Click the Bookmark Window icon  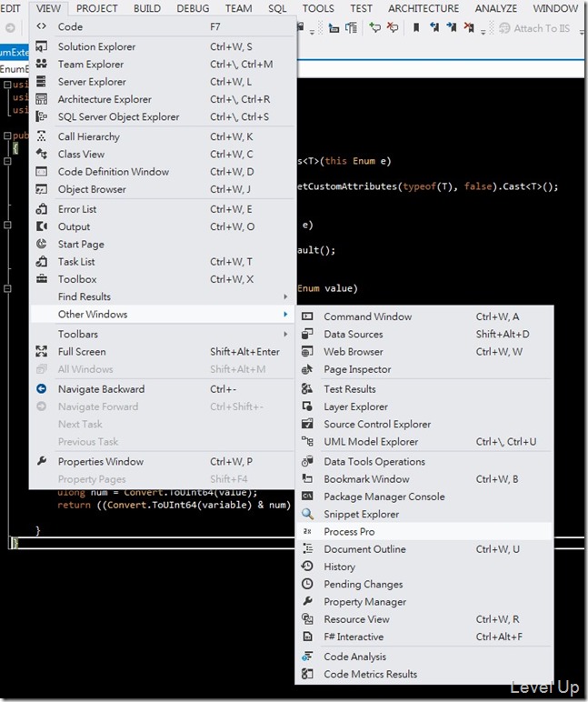pos(307,478)
